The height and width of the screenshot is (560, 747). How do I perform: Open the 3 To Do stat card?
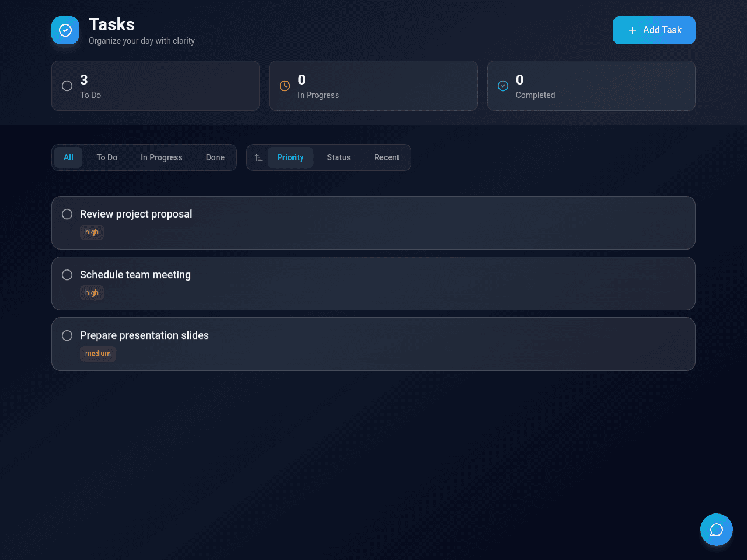[155, 86]
